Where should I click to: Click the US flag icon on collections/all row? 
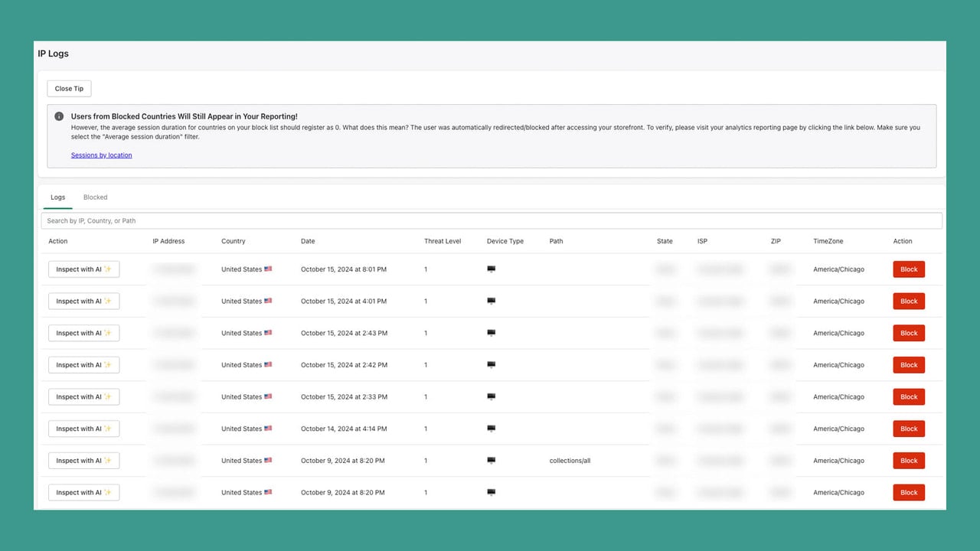(268, 461)
